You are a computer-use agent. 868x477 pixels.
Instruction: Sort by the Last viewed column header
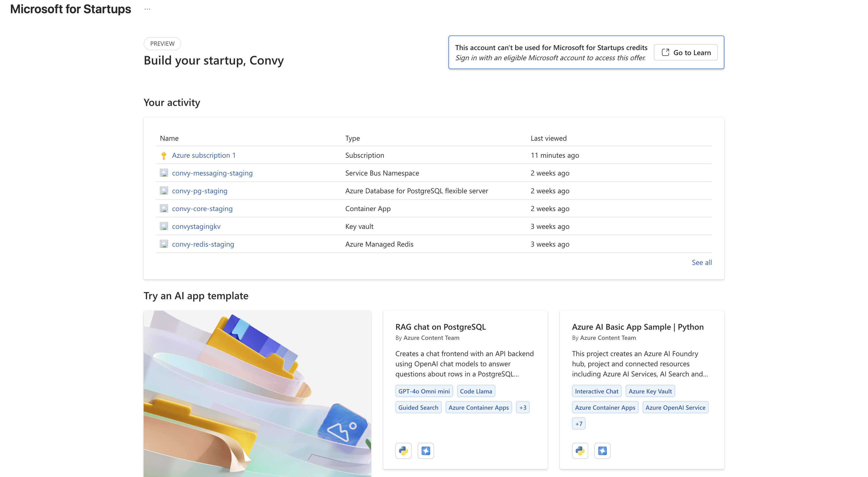tap(548, 138)
